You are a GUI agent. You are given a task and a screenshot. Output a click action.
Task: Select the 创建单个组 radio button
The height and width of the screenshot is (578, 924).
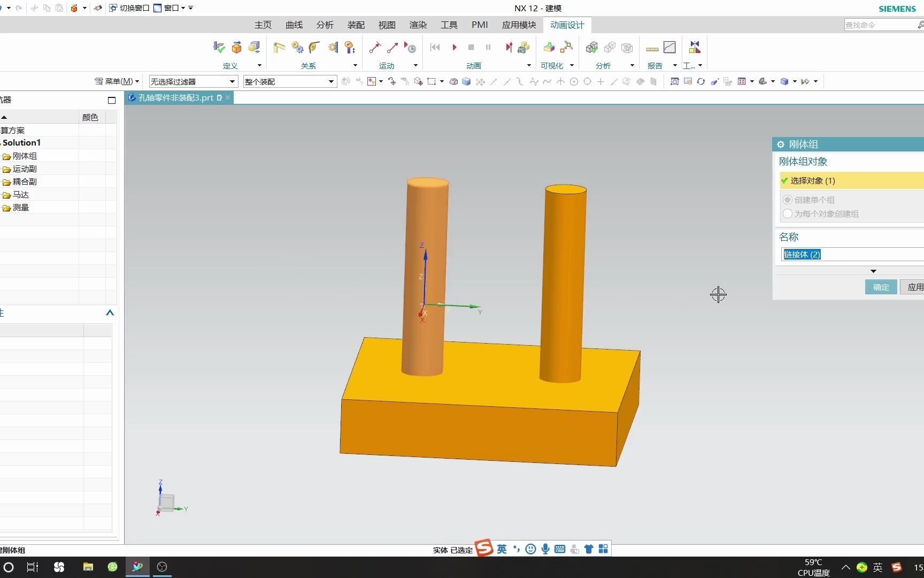(x=787, y=200)
